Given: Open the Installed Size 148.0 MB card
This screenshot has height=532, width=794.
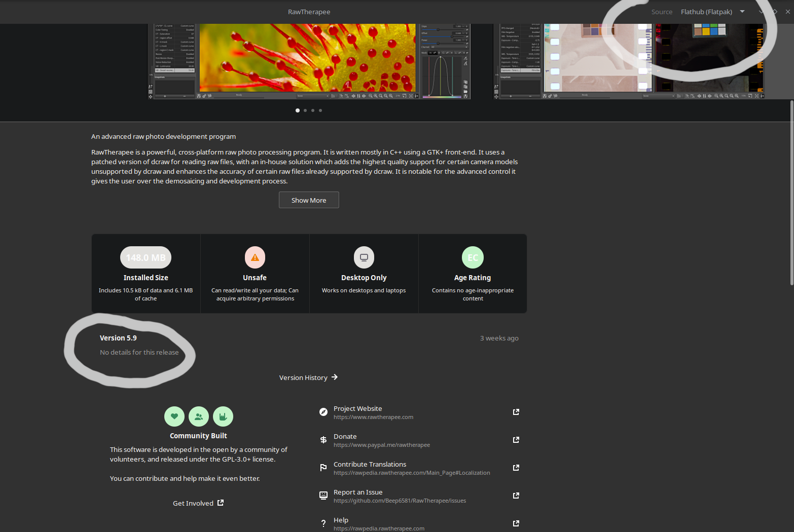Looking at the screenshot, I should click(146, 274).
